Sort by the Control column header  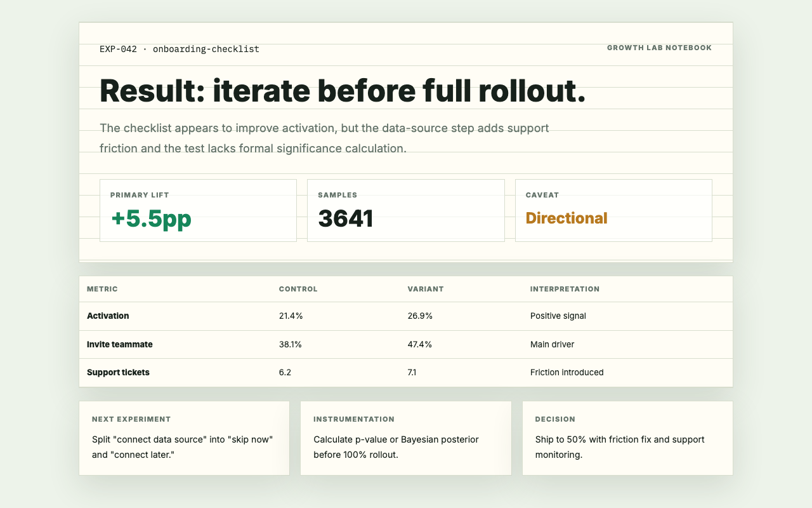tap(298, 289)
